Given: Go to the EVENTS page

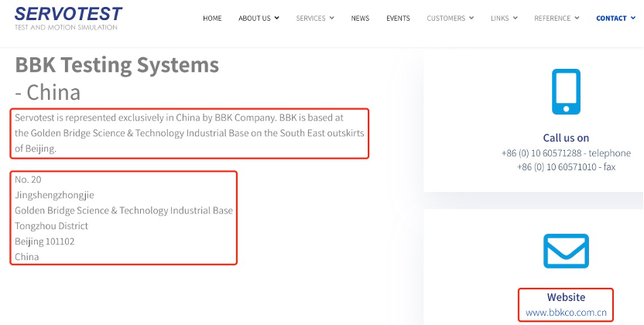Looking at the screenshot, I should point(398,18).
